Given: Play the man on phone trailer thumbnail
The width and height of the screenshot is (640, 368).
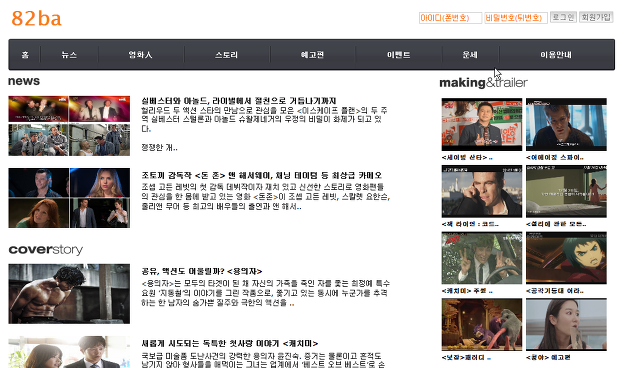Looking at the screenshot, I should (482, 191).
